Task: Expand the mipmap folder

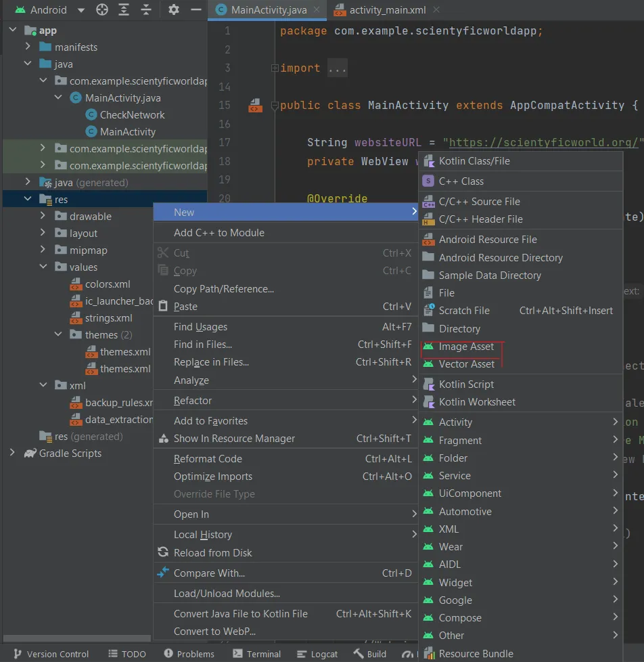Action: (x=43, y=250)
